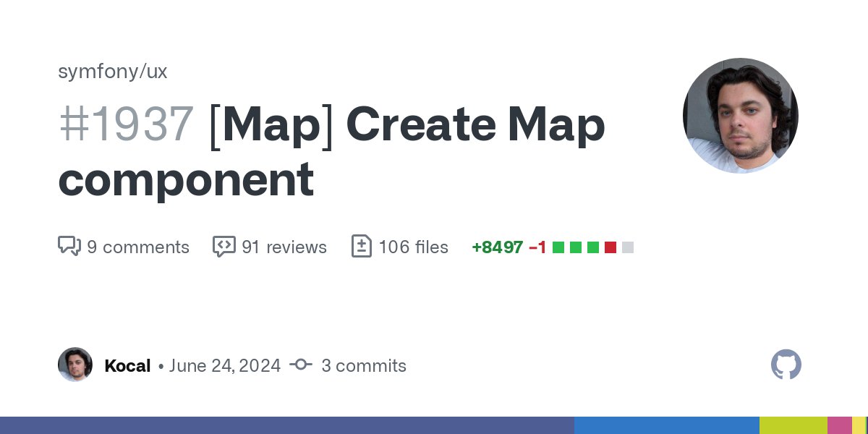Click the gray diffstat square

tap(628, 247)
